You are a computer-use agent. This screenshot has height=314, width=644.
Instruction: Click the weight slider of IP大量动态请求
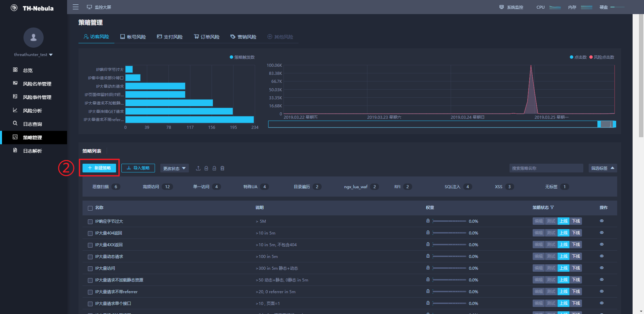449,256
